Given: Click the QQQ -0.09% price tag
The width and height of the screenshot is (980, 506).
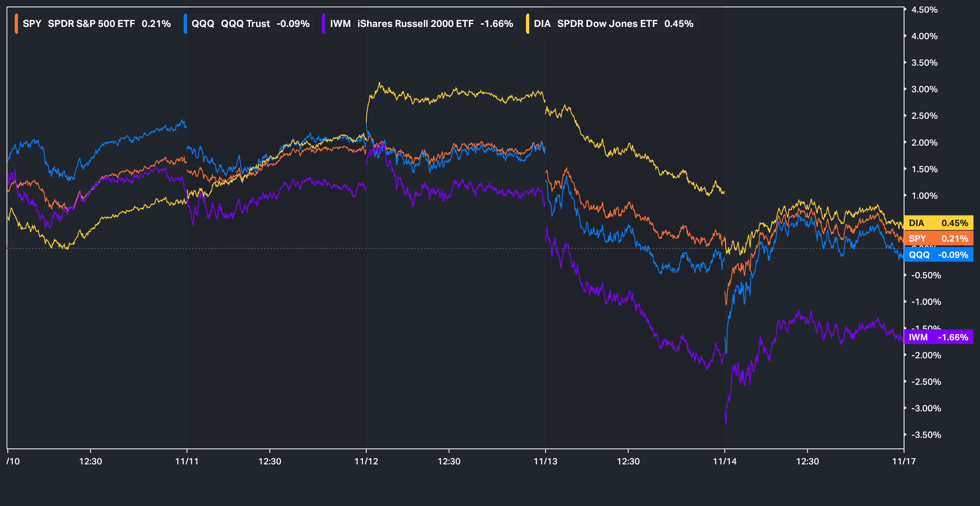Looking at the screenshot, I should click(x=938, y=255).
